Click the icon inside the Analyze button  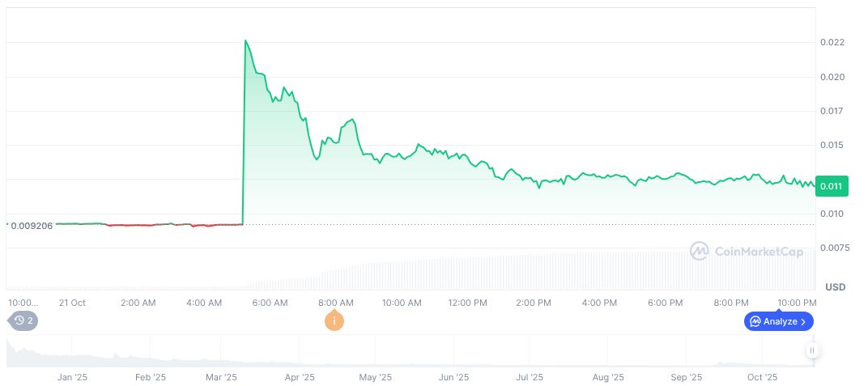point(755,321)
